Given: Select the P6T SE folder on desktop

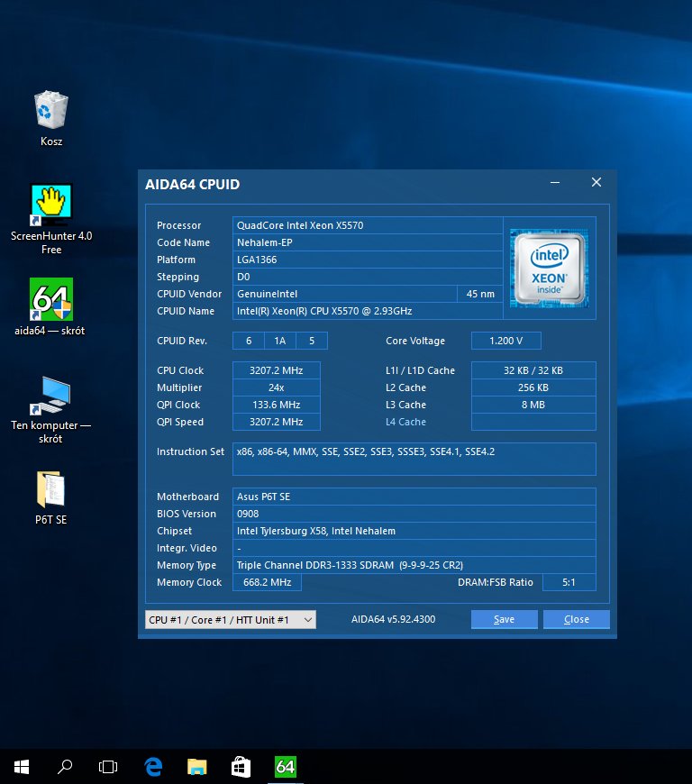Looking at the screenshot, I should coord(50,497).
